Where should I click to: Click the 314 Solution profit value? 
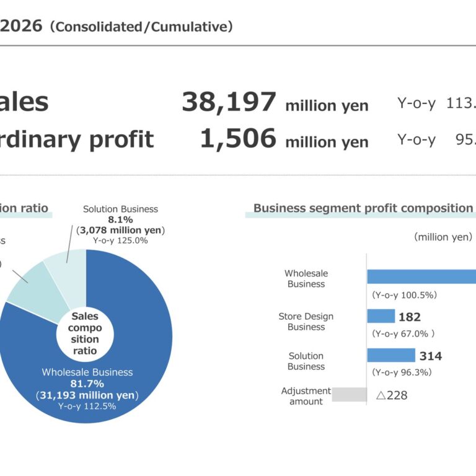tap(431, 356)
